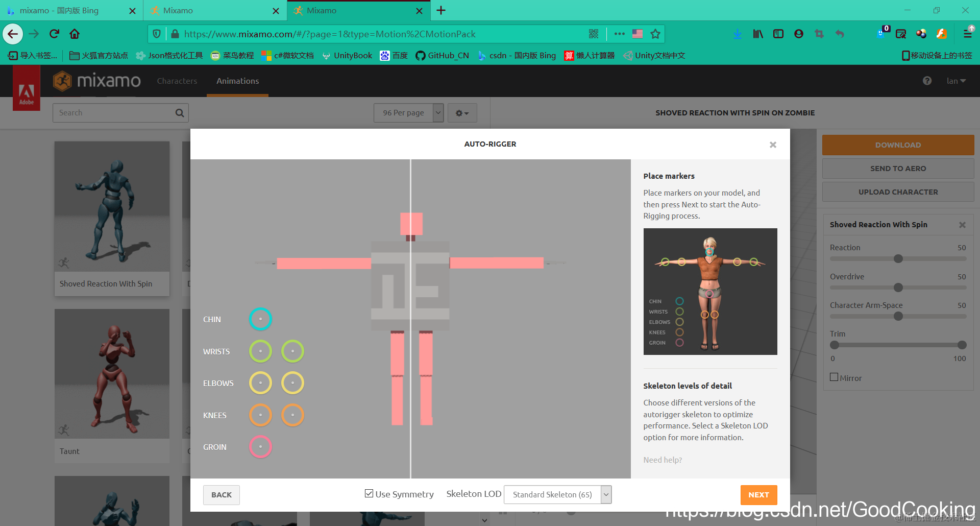Open the Skeleton LOD dropdown
This screenshot has width=980, height=526.
coord(557,494)
